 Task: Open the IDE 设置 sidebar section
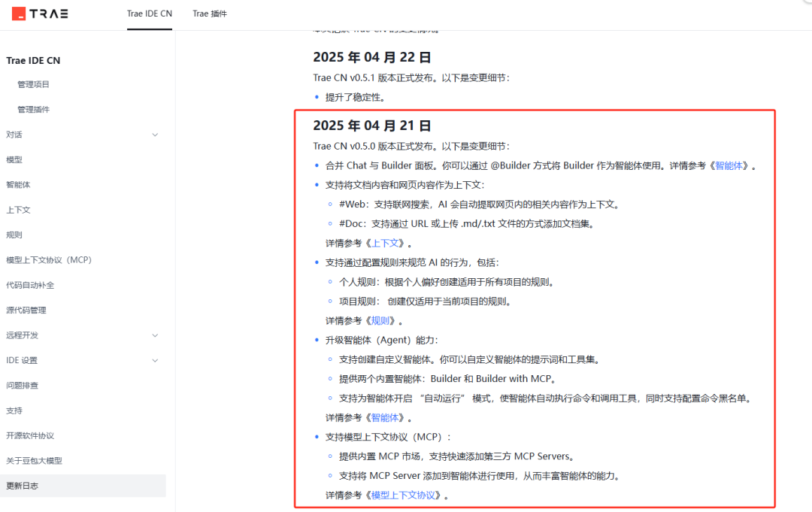pyautogui.click(x=22, y=360)
